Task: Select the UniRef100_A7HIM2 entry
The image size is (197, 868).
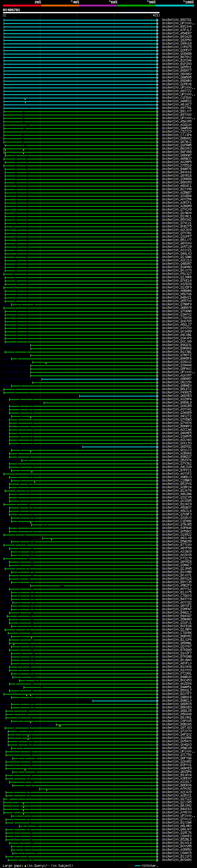Action: [x=177, y=789]
